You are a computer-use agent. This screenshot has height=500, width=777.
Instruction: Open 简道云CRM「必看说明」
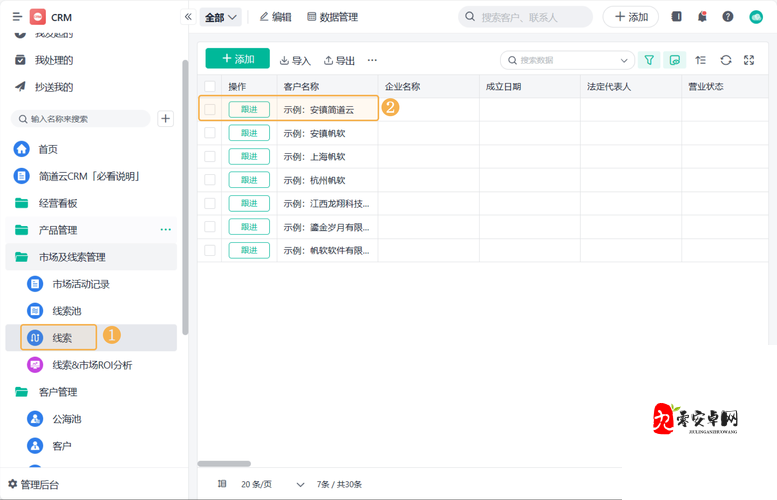[x=90, y=176]
